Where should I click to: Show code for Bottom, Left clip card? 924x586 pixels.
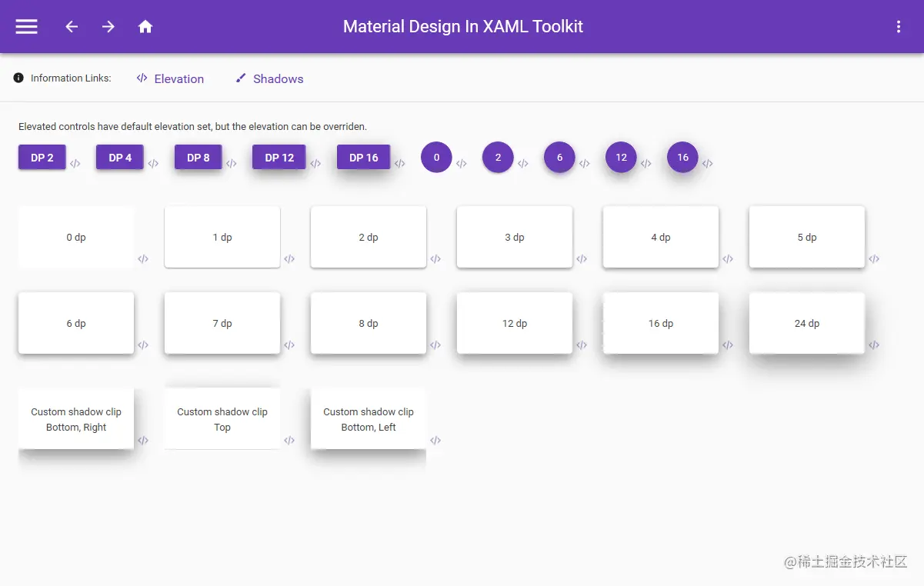click(435, 441)
